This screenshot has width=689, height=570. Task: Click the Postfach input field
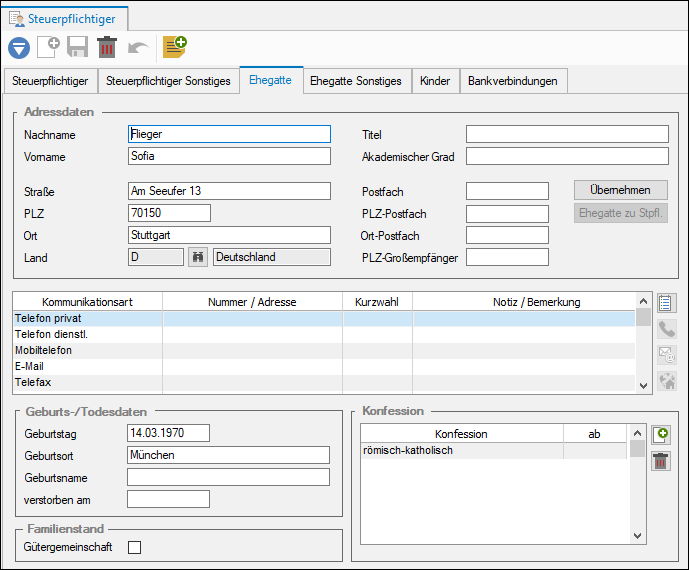pos(507,191)
